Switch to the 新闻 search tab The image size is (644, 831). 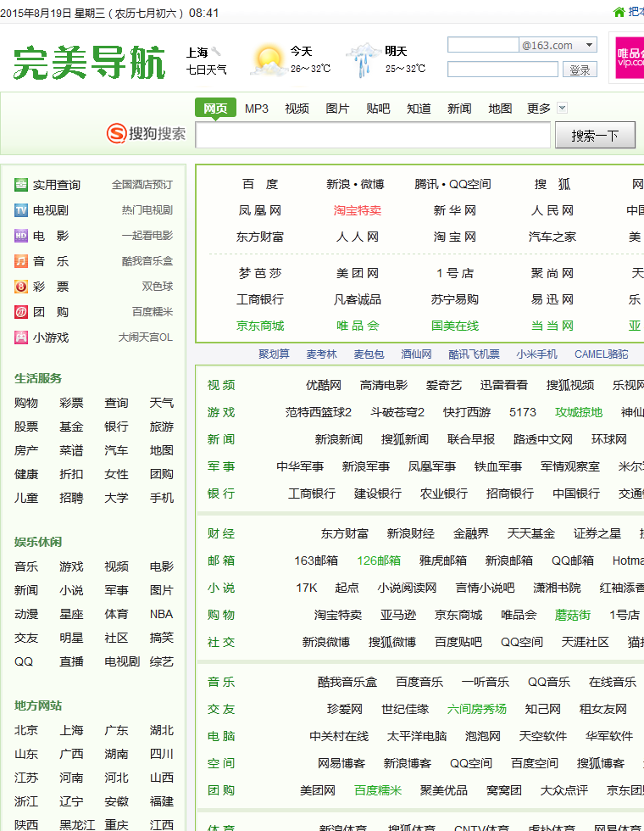tap(459, 109)
